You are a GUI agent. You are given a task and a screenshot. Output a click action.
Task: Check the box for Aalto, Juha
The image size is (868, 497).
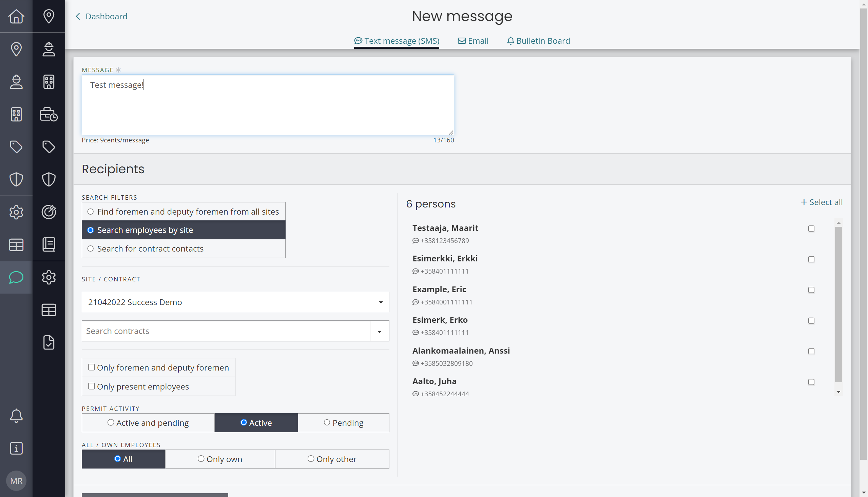(x=811, y=382)
